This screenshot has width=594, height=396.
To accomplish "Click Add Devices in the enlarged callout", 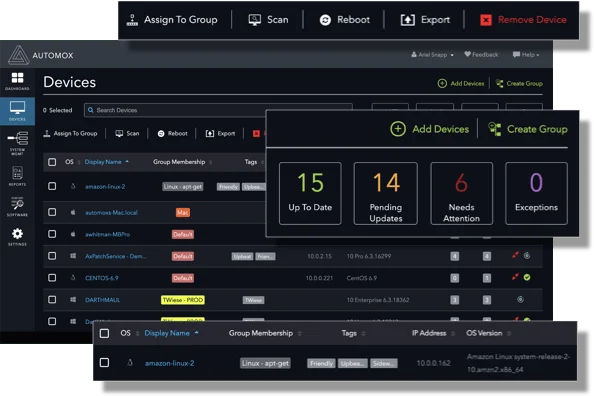I will 430,129.
